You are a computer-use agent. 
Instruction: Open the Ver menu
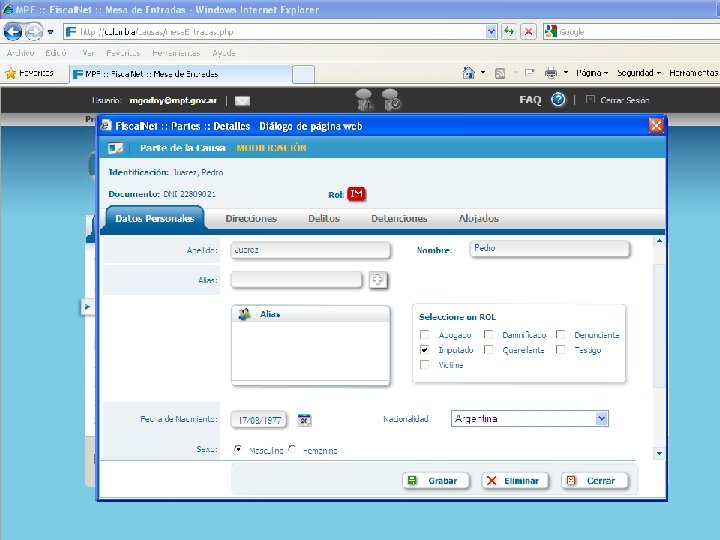(x=88, y=53)
